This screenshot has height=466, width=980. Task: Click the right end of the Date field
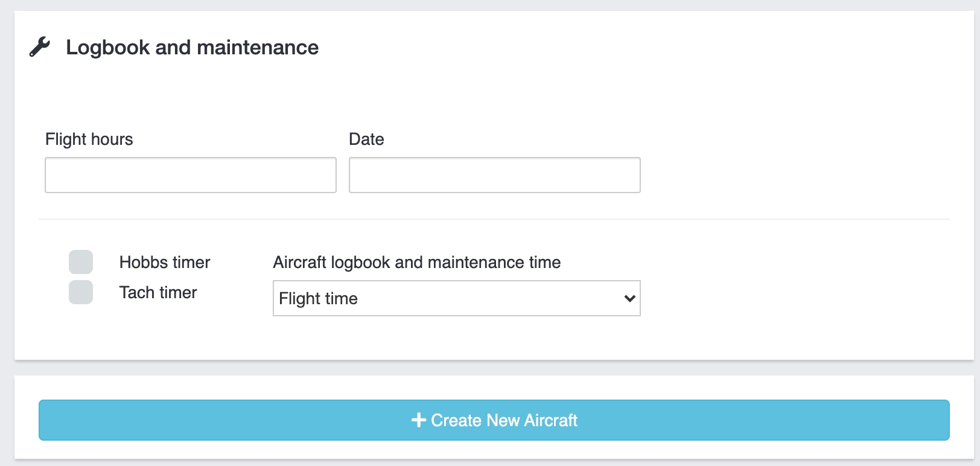[630, 175]
